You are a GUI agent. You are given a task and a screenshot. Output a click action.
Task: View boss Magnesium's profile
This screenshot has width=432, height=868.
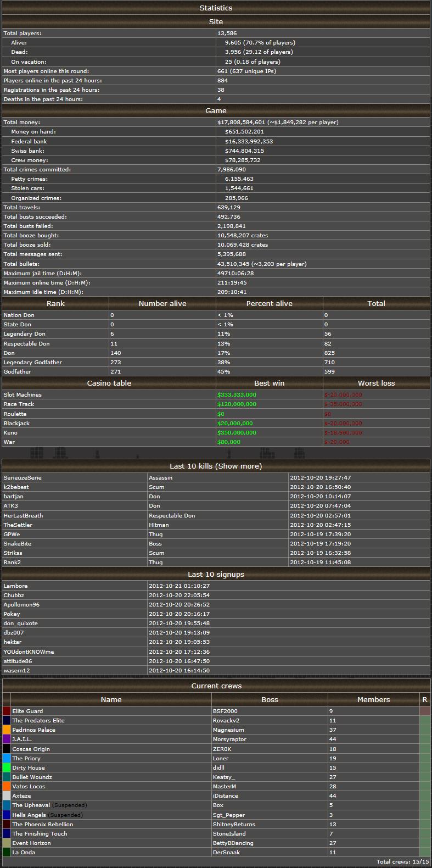tap(228, 730)
